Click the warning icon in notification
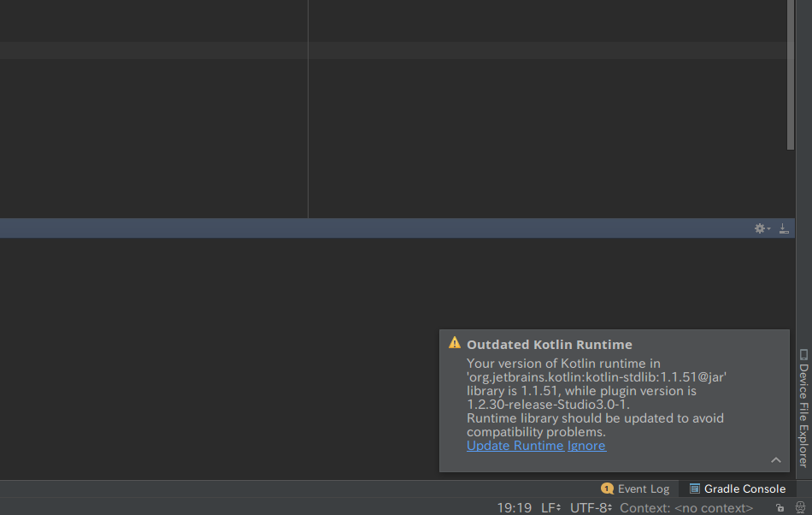812x515 pixels. point(455,343)
